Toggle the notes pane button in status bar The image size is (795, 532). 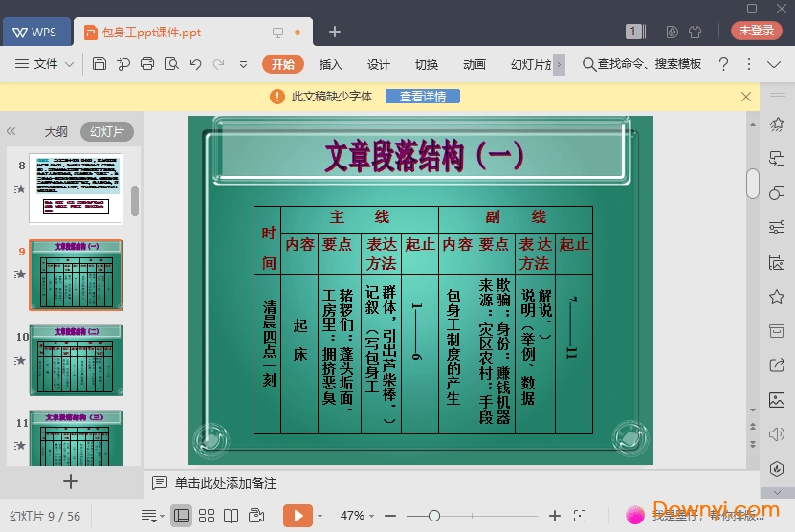pos(149,516)
